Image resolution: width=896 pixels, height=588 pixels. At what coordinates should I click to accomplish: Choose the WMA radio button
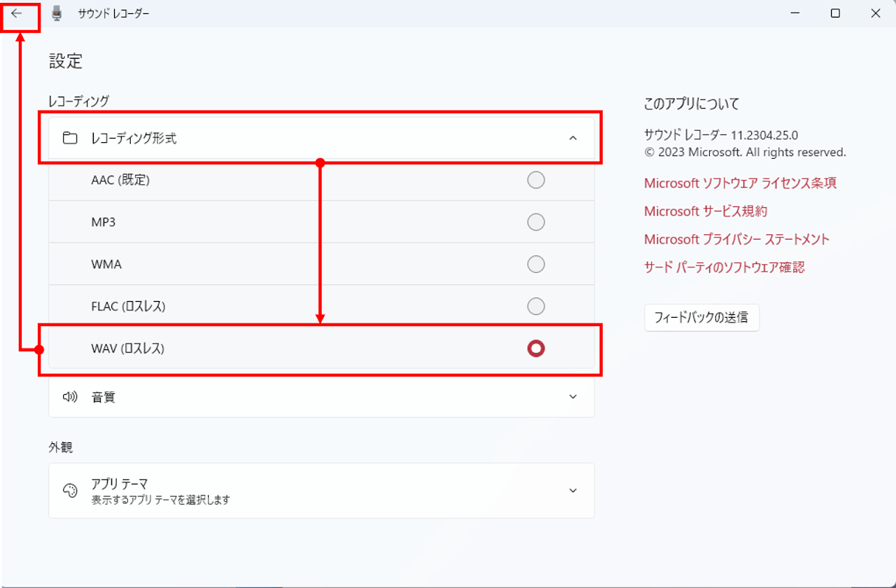[x=535, y=265]
